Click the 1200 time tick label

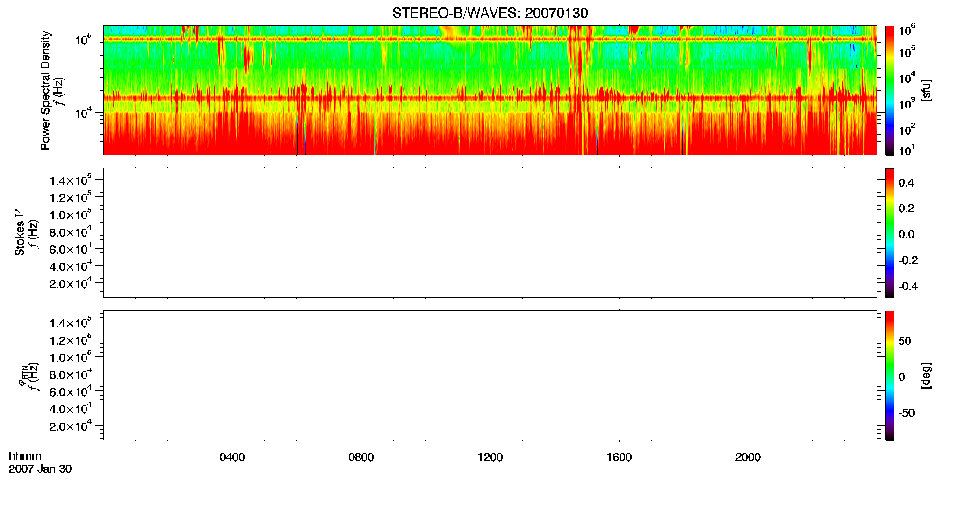(x=490, y=457)
